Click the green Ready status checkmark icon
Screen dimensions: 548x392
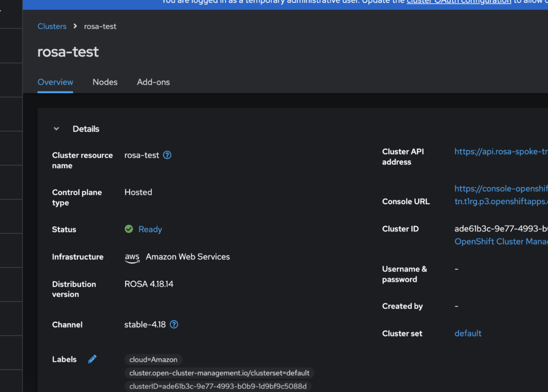point(129,229)
